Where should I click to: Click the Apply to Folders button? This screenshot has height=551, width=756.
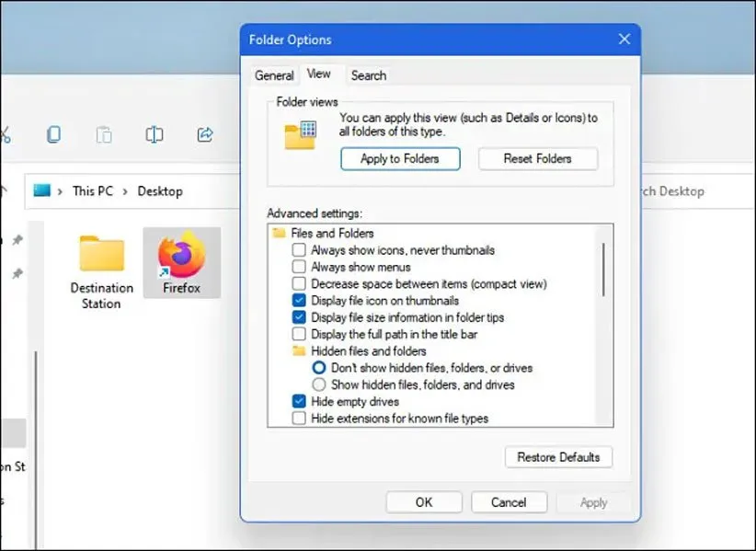(x=399, y=158)
